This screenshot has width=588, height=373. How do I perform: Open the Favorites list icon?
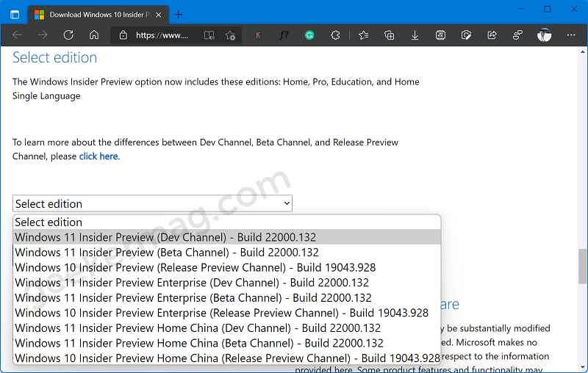point(363,35)
